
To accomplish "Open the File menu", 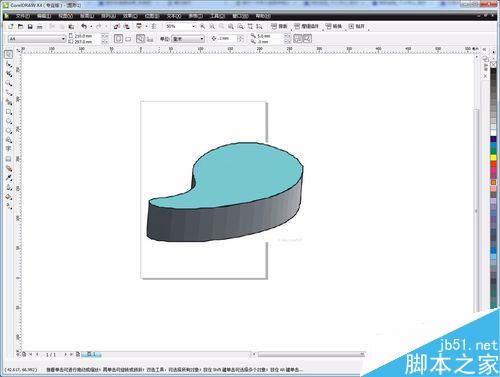I will (x=23, y=16).
